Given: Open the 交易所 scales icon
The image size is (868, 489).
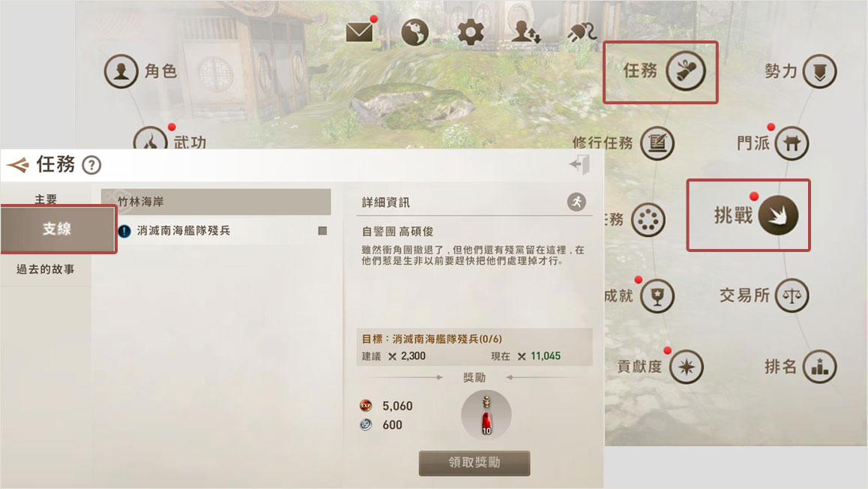Looking at the screenshot, I should pos(792,295).
